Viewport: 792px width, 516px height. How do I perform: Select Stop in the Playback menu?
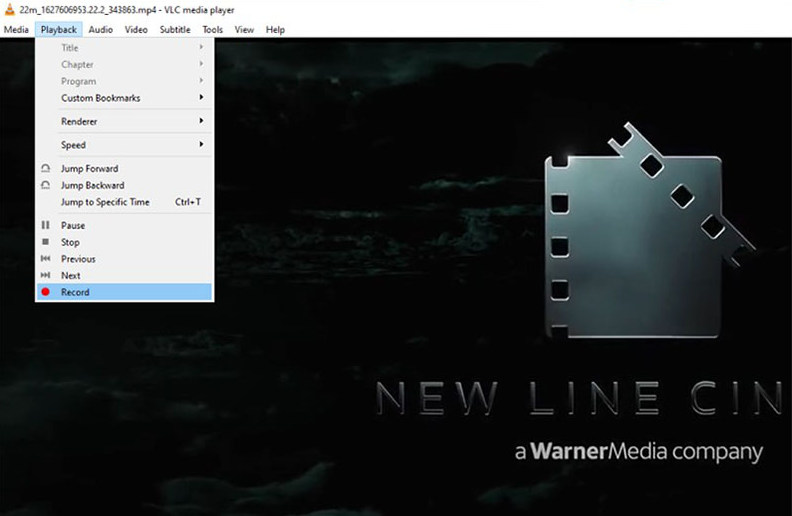coord(124,242)
